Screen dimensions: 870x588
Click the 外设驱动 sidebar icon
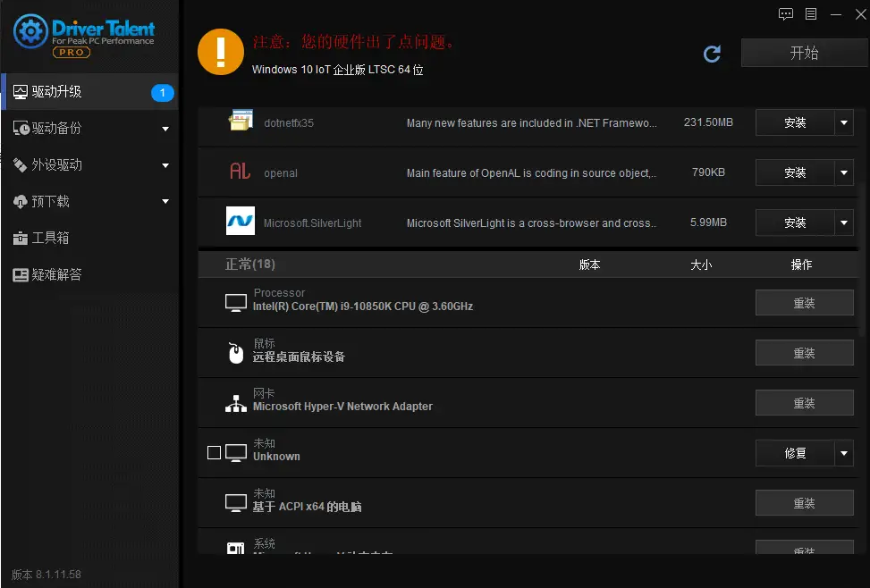(20, 164)
